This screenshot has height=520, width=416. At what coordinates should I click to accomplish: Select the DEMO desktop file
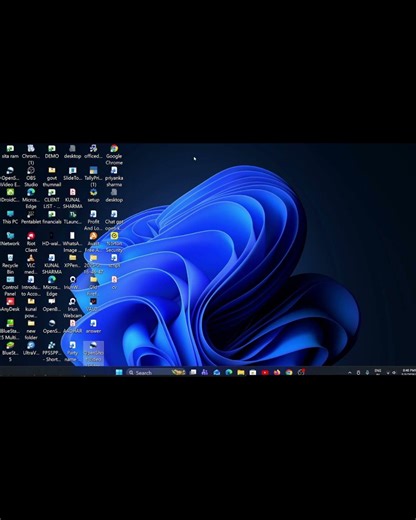point(52,152)
